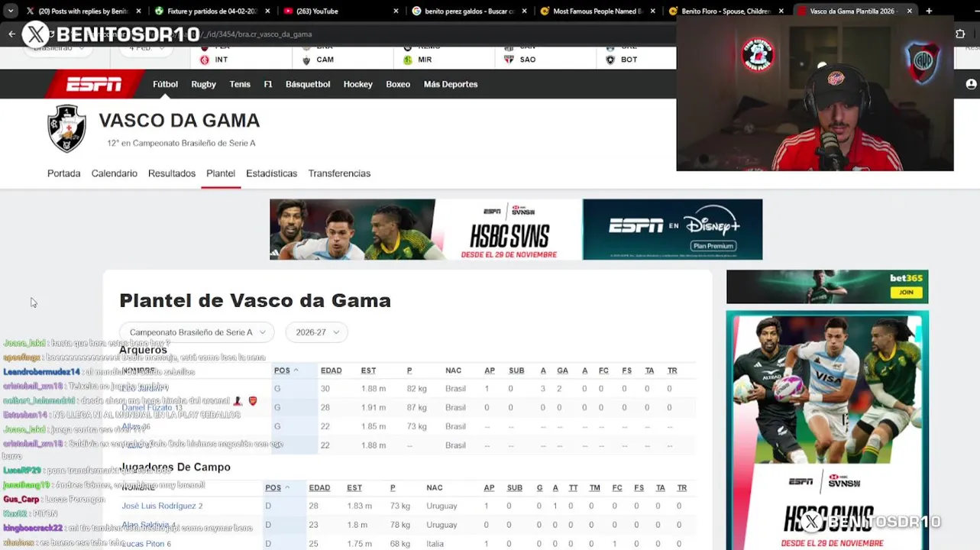Click the browser extensions puzzle icon
This screenshot has width=980, height=550.
(x=960, y=34)
